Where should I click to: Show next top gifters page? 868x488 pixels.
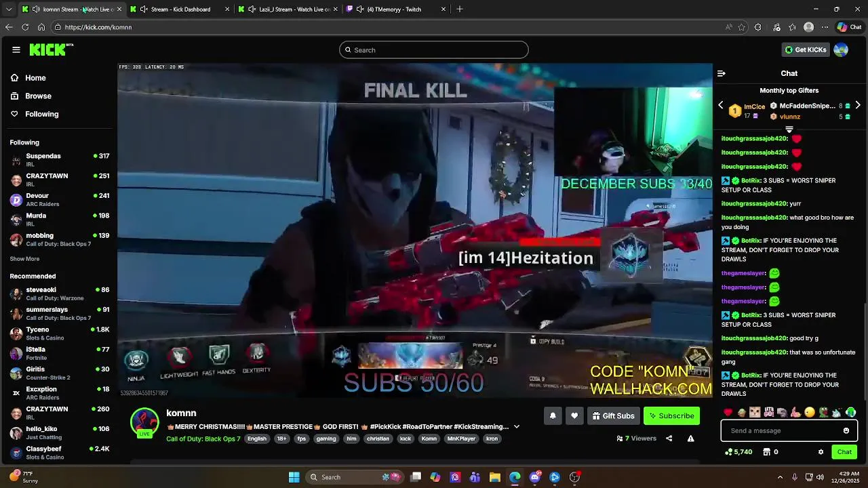tap(858, 105)
